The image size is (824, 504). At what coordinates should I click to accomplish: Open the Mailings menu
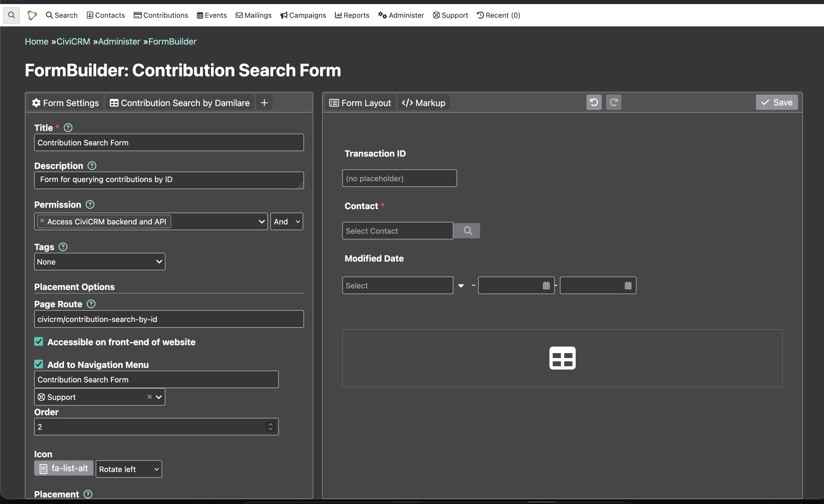(253, 15)
